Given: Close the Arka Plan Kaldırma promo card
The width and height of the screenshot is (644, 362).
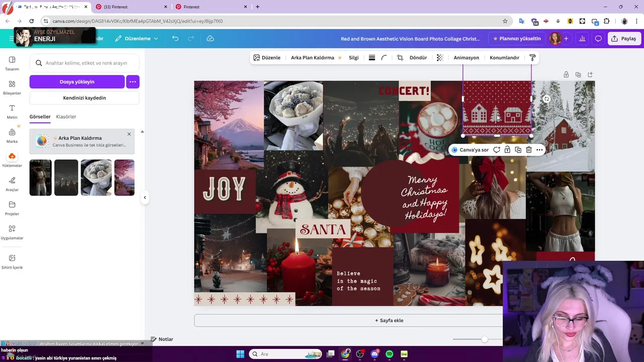Looking at the screenshot, I should pos(129,134).
